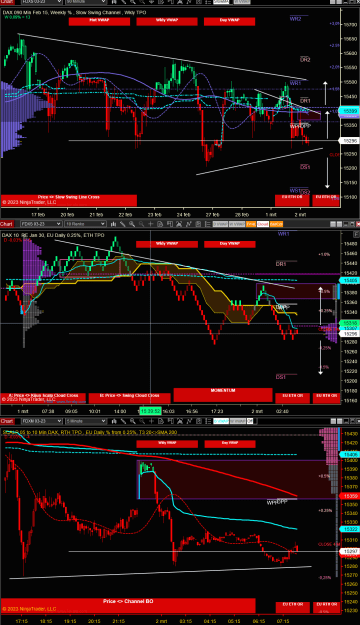Open instrument dropdown in middle chart toolbar
The height and width of the screenshot is (625, 360).
pyautogui.click(x=41, y=224)
